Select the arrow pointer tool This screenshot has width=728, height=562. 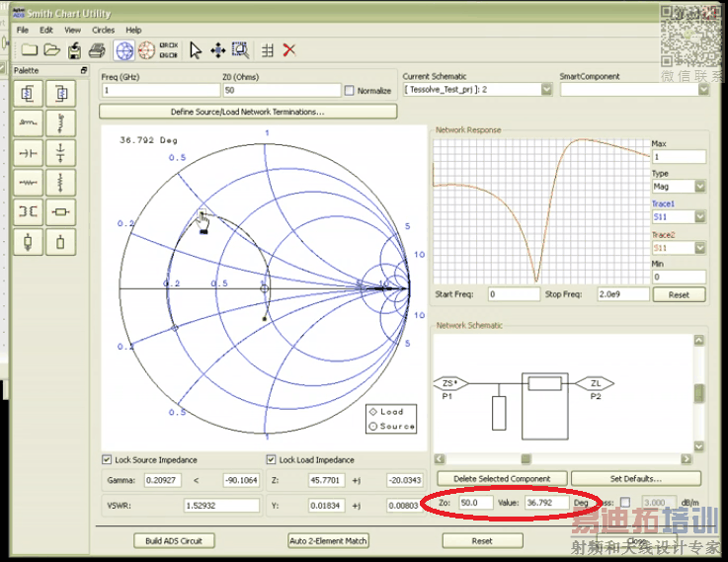pyautogui.click(x=196, y=50)
